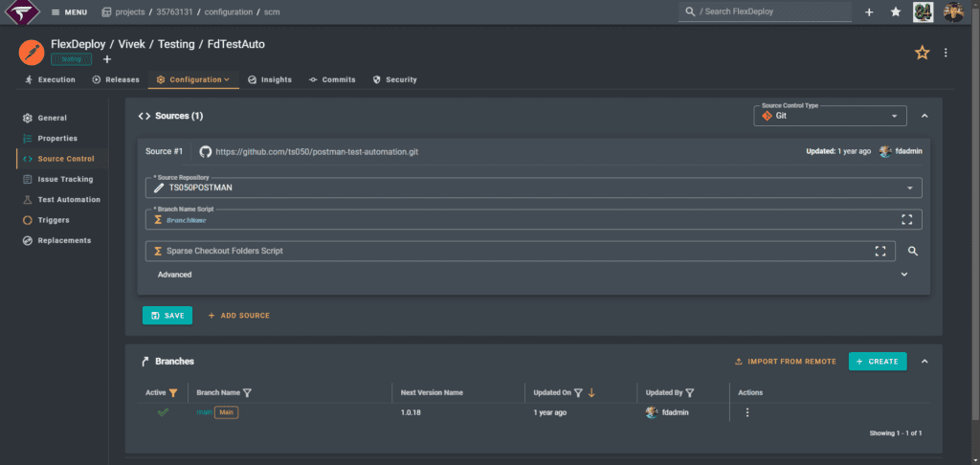
Task: Open the Updated On column filter
Action: pyautogui.click(x=578, y=393)
